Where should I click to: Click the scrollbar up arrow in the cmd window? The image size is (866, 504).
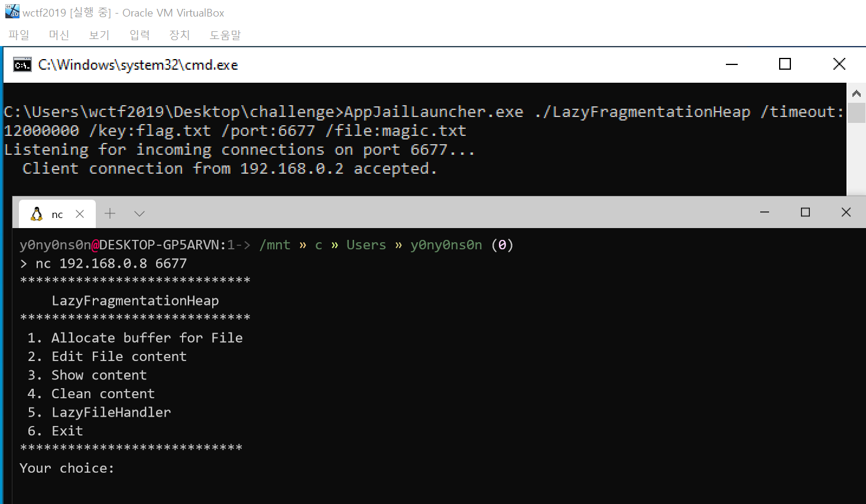pyautogui.click(x=857, y=92)
